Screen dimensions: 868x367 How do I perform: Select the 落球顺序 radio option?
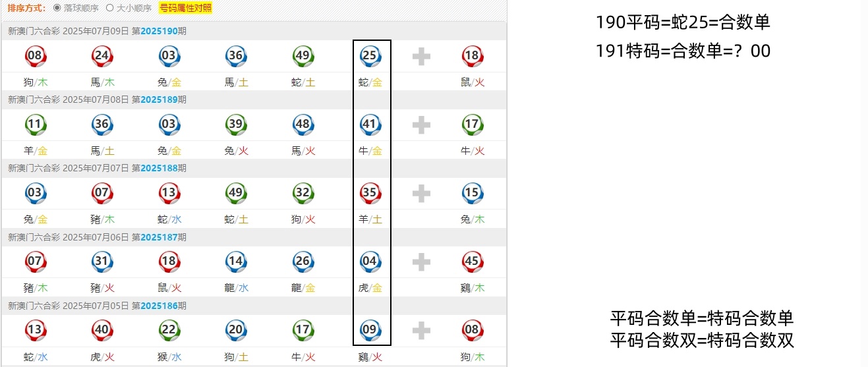57,8
